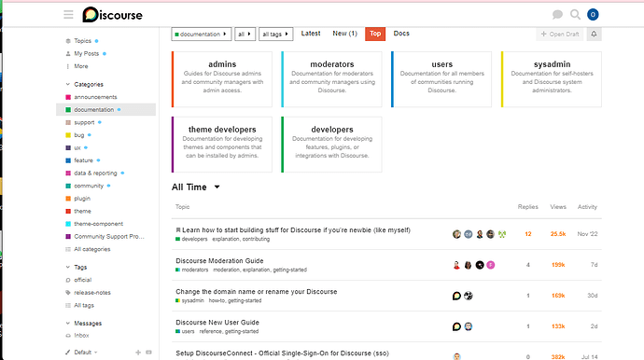Viewport: 644px width, 360px height.
Task: Click the Open Draft button
Action: [560, 35]
